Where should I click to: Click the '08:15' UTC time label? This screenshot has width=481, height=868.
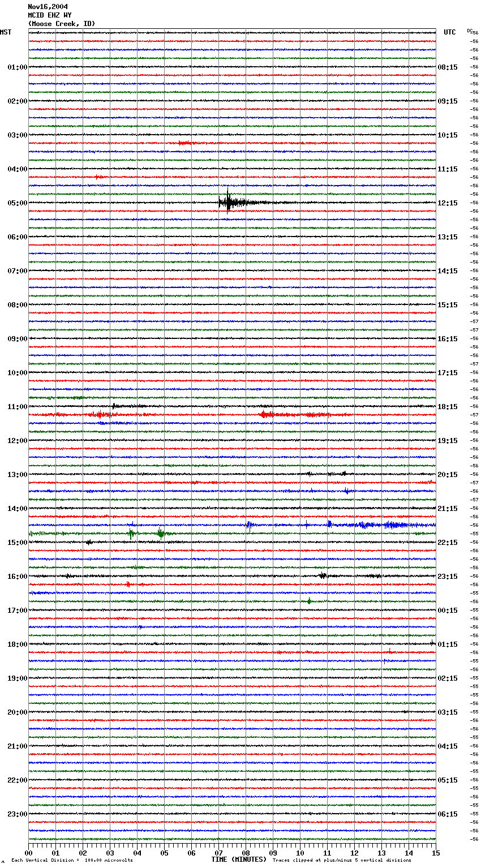pyautogui.click(x=448, y=67)
